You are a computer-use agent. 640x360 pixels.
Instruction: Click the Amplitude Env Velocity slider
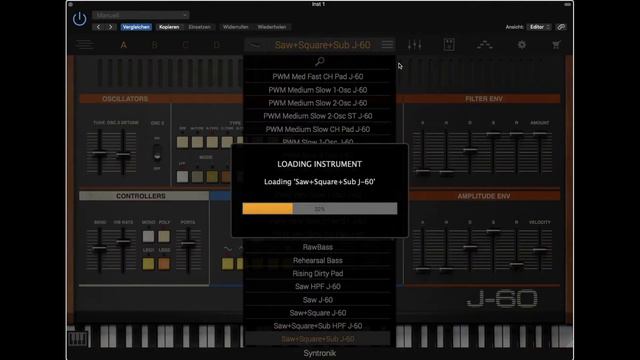(540, 250)
